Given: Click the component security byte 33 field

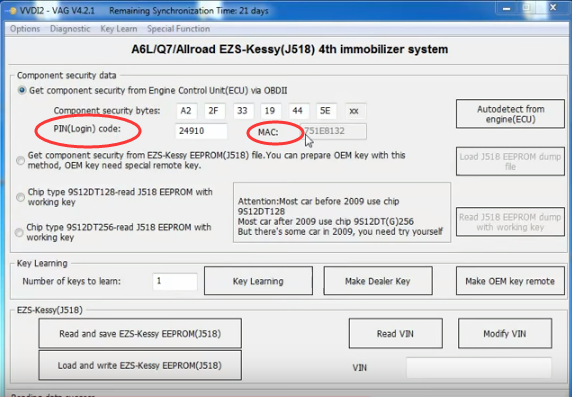Looking at the screenshot, I should point(243,111).
